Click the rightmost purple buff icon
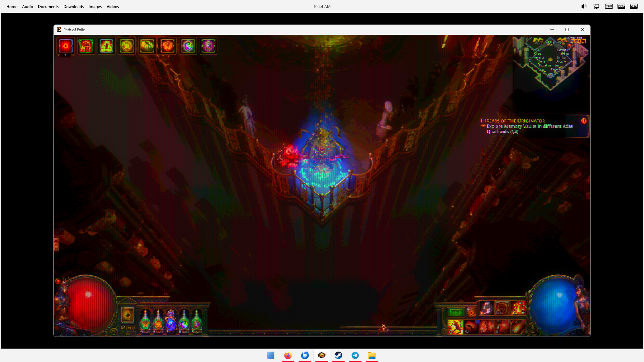644x362 pixels. [208, 46]
